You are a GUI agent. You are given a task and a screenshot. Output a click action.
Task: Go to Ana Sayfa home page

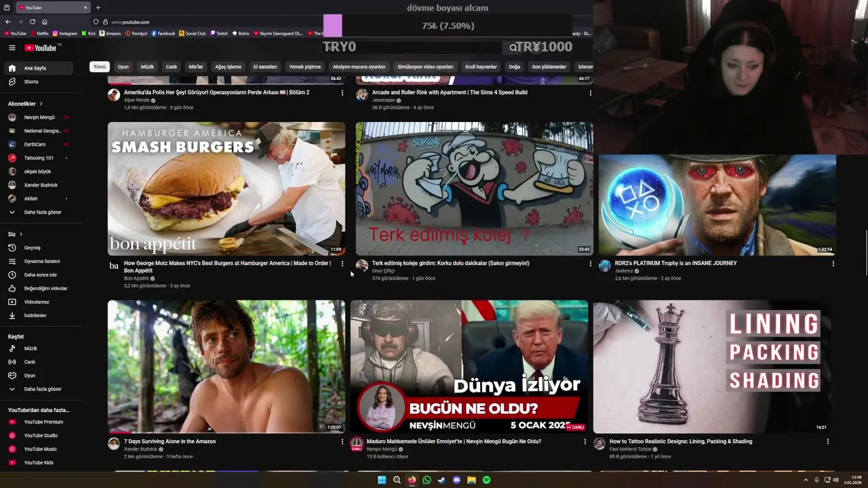coord(38,68)
